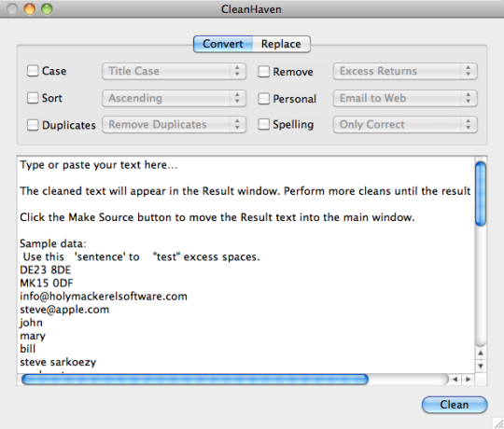This screenshot has width=504, height=429.
Task: Click the 'steve sarkoezy' line
Action: [58, 362]
